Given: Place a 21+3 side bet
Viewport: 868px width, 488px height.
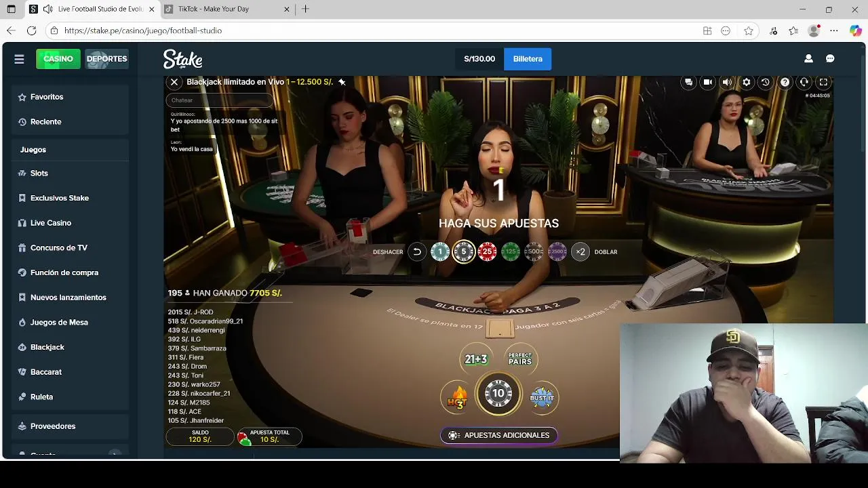Looking at the screenshot, I should [x=476, y=359].
